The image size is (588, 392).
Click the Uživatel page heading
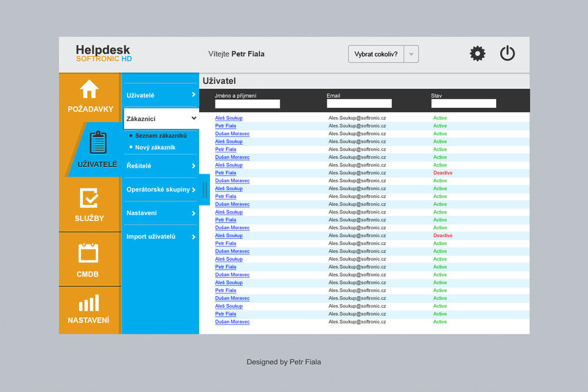[219, 81]
